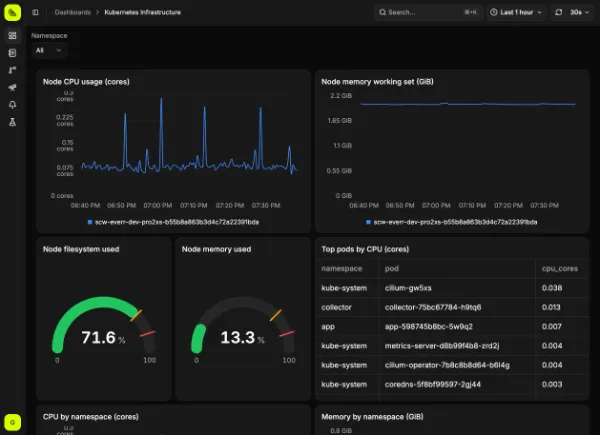Viewport: 600px width, 435px height.
Task: Click the 0.003 cpu_cores value
Action: [x=552, y=384]
